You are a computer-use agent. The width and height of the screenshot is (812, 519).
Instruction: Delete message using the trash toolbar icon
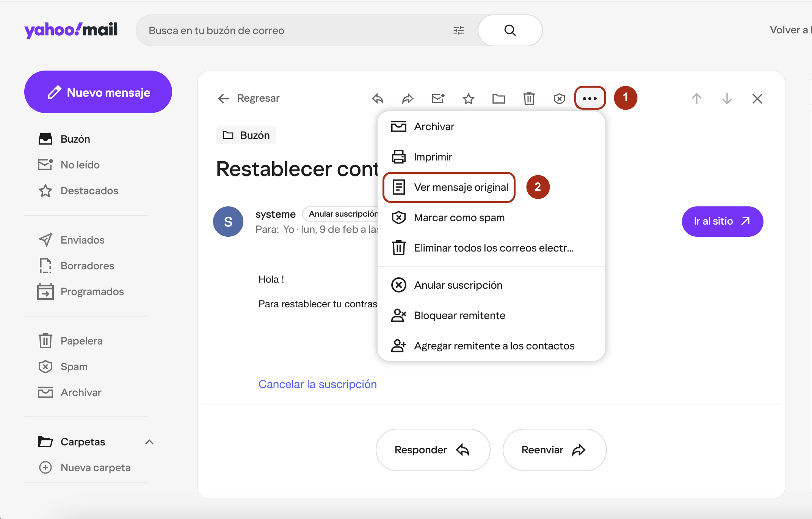[529, 99]
